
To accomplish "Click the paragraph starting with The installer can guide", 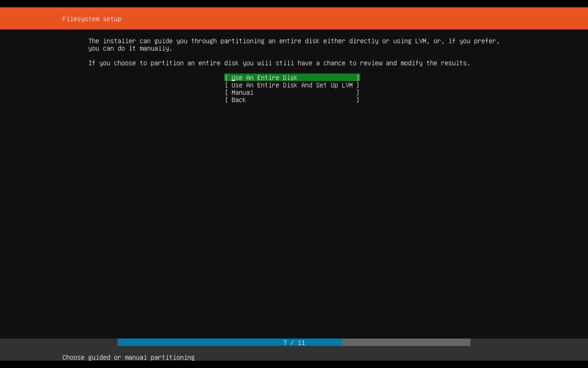I will 294,45.
